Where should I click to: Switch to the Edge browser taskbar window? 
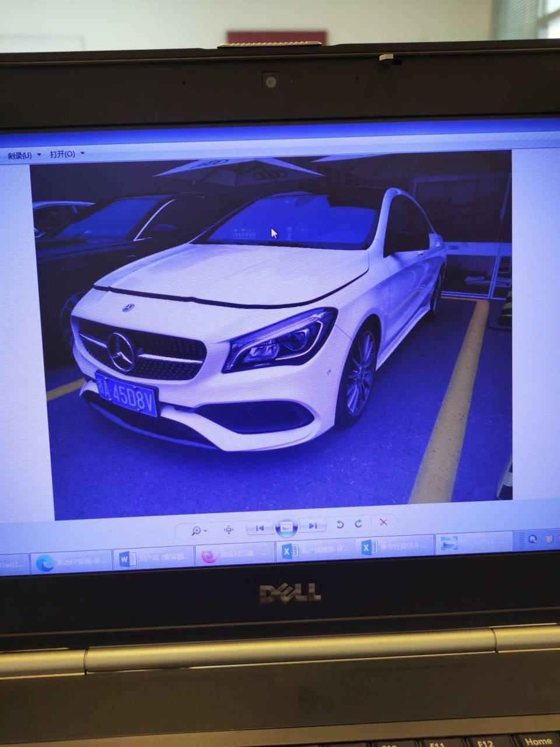[x=71, y=563]
